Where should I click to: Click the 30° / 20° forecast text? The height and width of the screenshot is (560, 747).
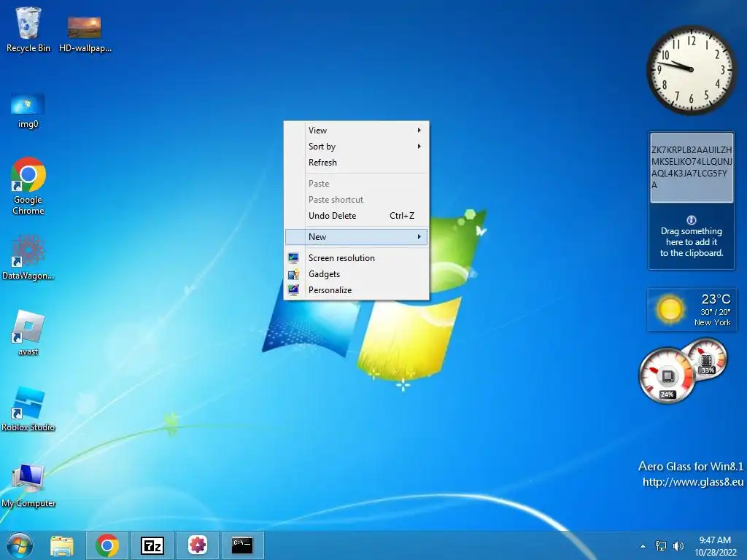coord(715,312)
